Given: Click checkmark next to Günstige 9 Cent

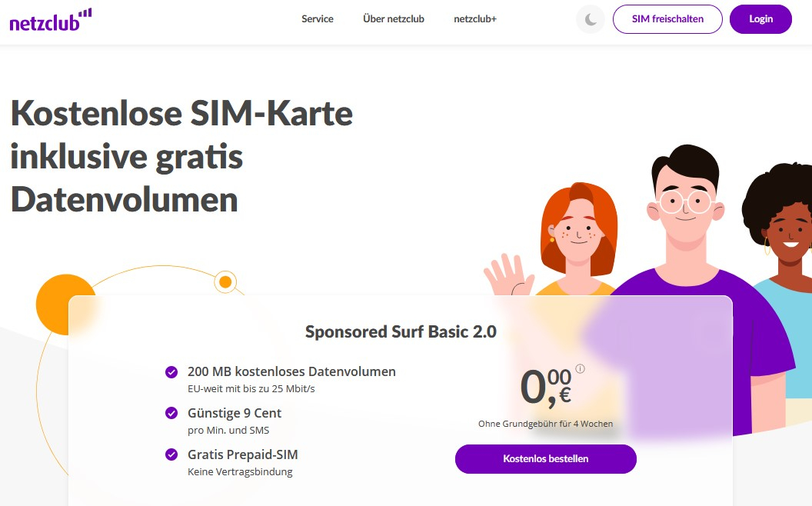Looking at the screenshot, I should [171, 413].
